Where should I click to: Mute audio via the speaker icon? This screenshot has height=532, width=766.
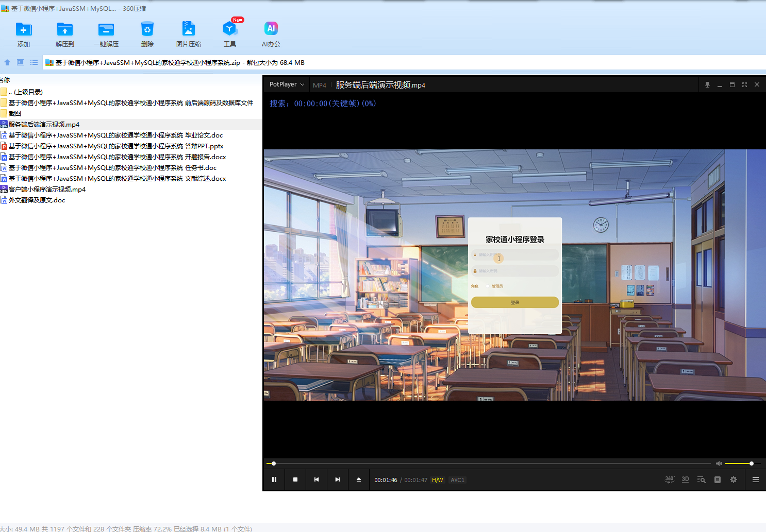click(719, 464)
